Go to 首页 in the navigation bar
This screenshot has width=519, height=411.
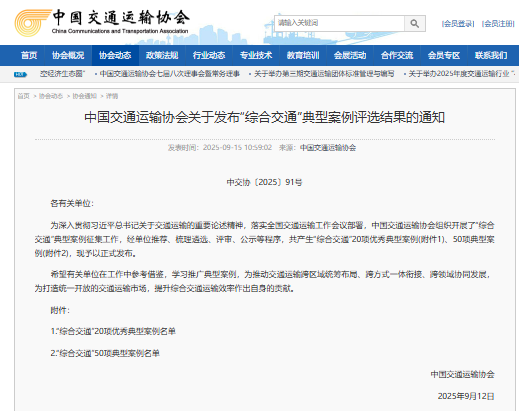pos(29,55)
